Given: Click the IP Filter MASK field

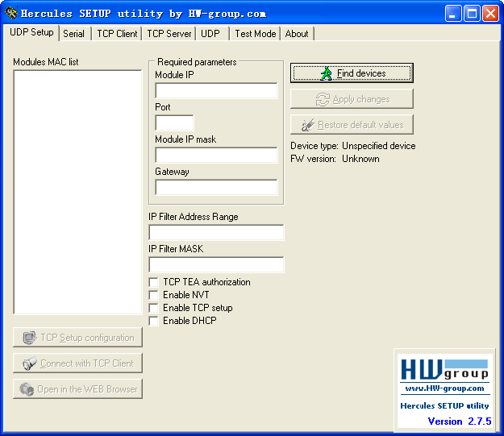Looking at the screenshot, I should click(216, 264).
